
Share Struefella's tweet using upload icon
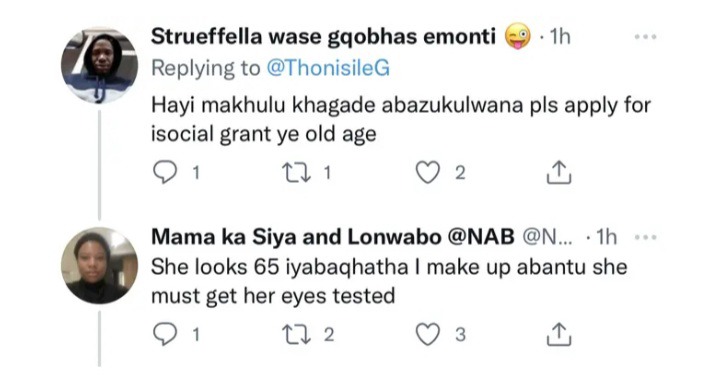[x=559, y=172]
